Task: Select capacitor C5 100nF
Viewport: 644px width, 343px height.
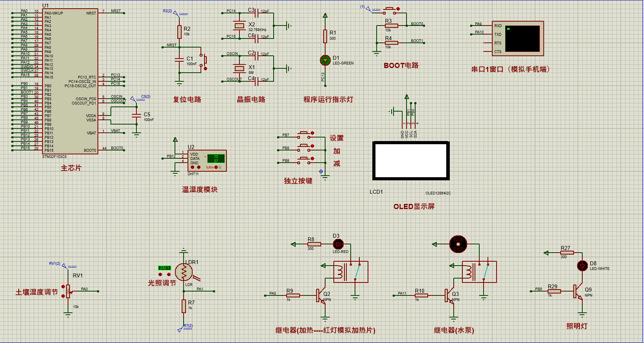Action: [x=136, y=115]
